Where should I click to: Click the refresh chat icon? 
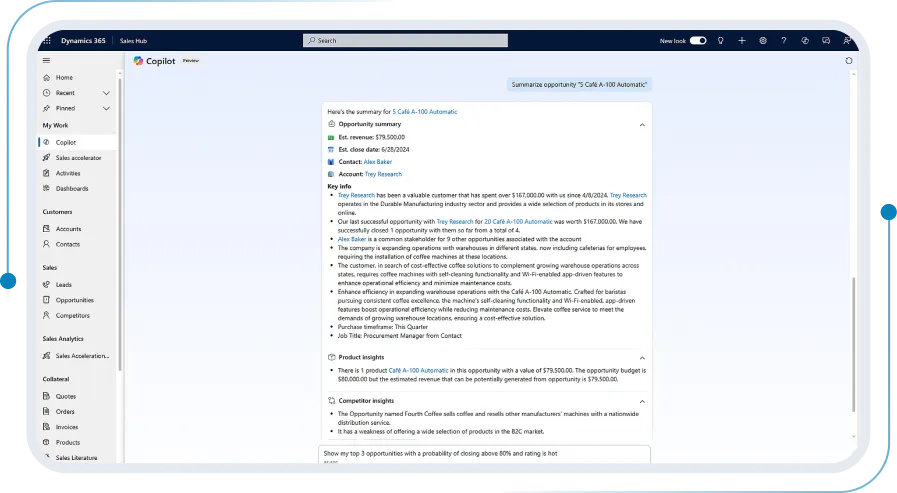[849, 61]
